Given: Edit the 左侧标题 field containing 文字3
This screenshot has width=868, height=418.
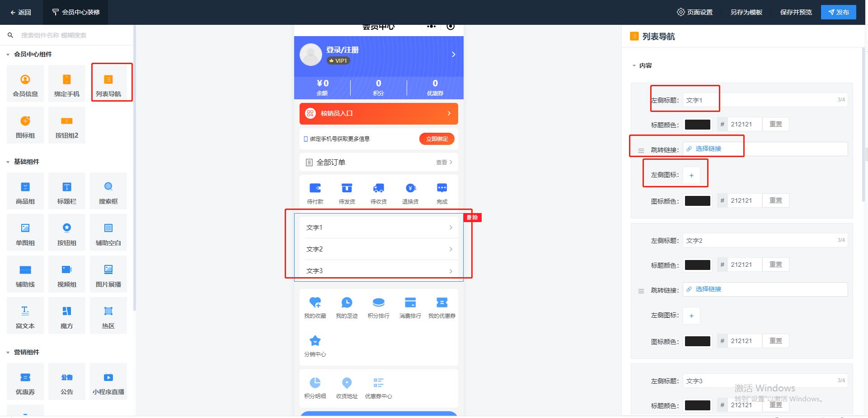Looking at the screenshot, I should click(765, 381).
